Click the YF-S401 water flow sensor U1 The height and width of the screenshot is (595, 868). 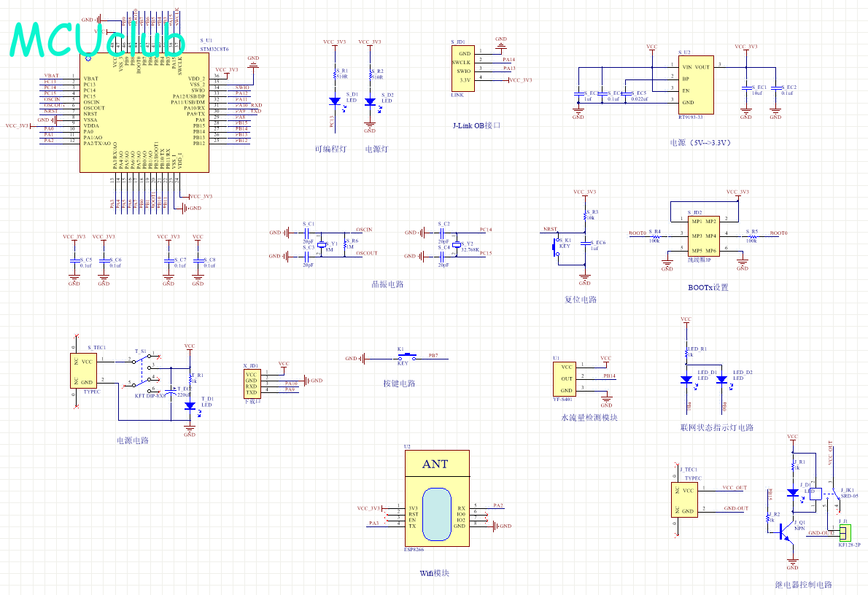pos(565,378)
